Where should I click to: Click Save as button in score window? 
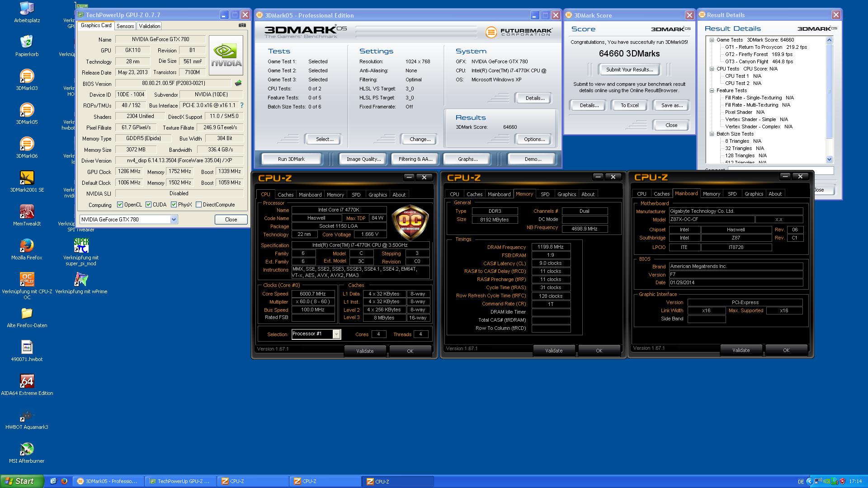[672, 105]
